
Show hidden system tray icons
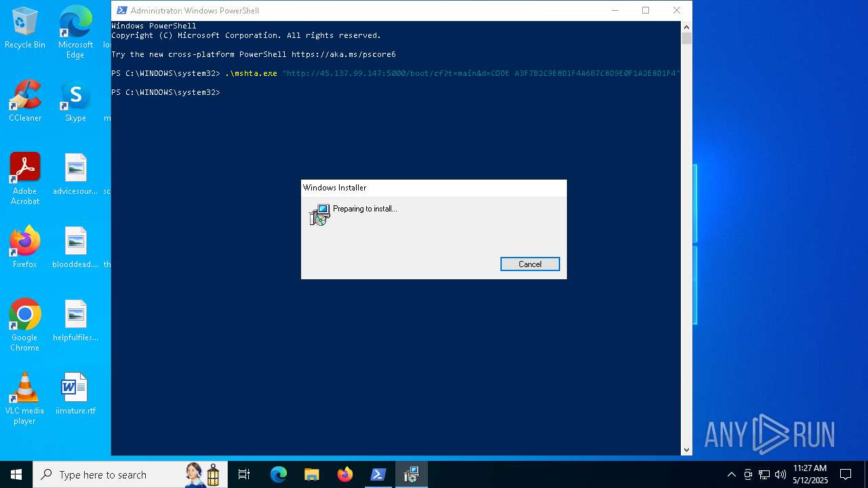[x=731, y=474]
